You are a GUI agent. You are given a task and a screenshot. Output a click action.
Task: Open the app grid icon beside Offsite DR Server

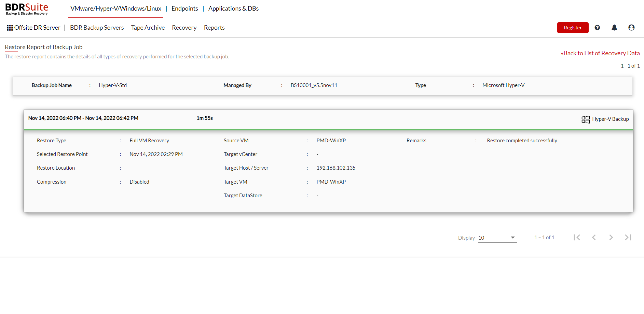tap(10, 28)
